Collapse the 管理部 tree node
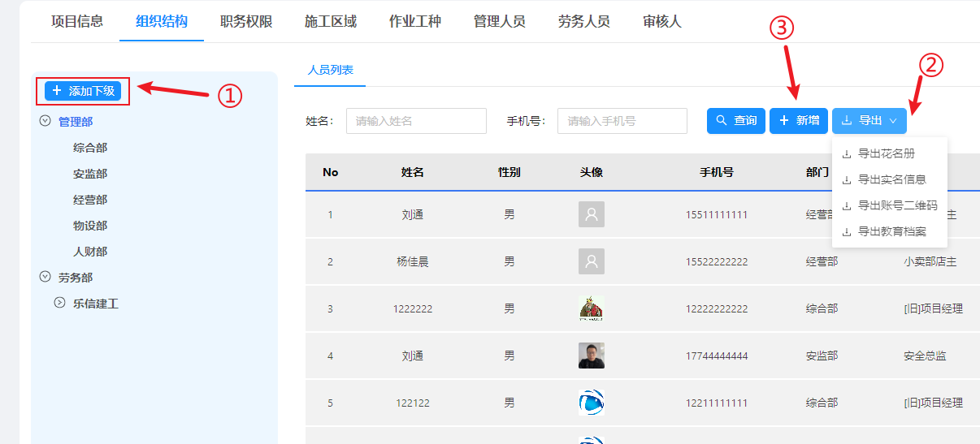 tap(45, 122)
